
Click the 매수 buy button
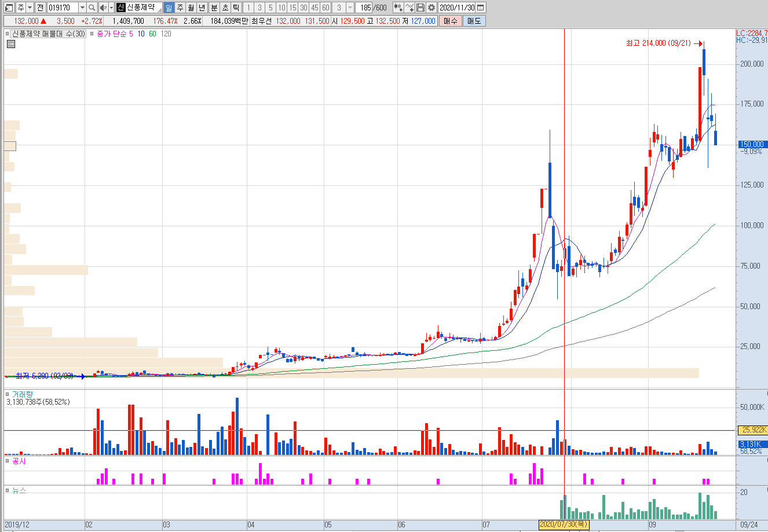click(x=451, y=21)
